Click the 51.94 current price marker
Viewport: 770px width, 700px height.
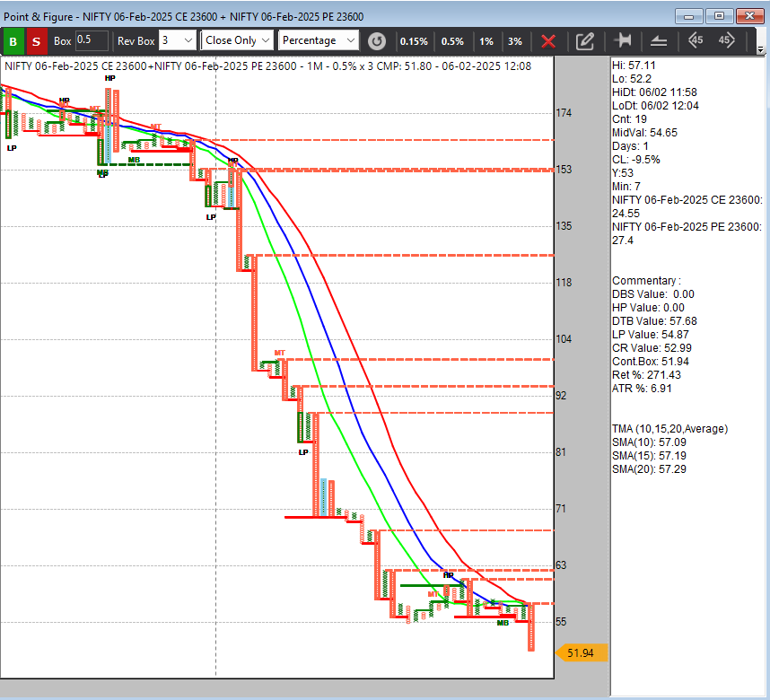[x=582, y=652]
